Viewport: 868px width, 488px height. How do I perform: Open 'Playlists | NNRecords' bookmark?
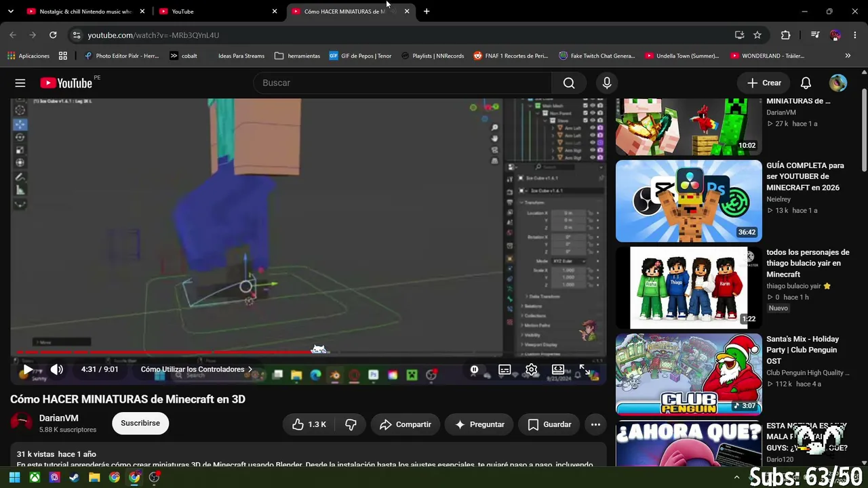[x=433, y=56]
